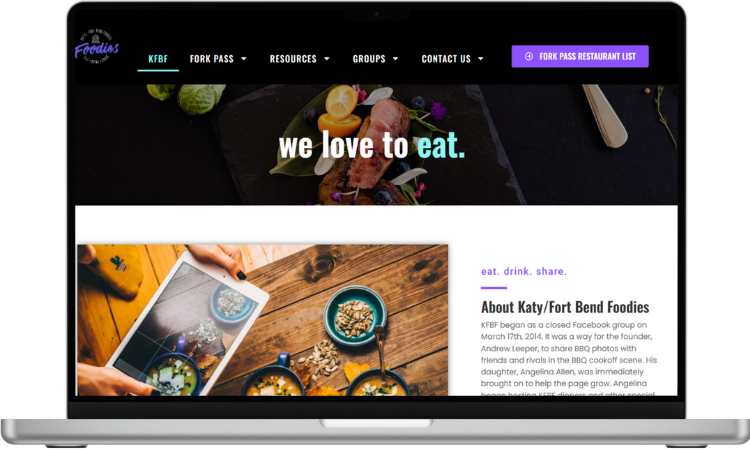Open the Groups menu item
Image resolution: width=750 pixels, height=450 pixels.
pos(369,59)
